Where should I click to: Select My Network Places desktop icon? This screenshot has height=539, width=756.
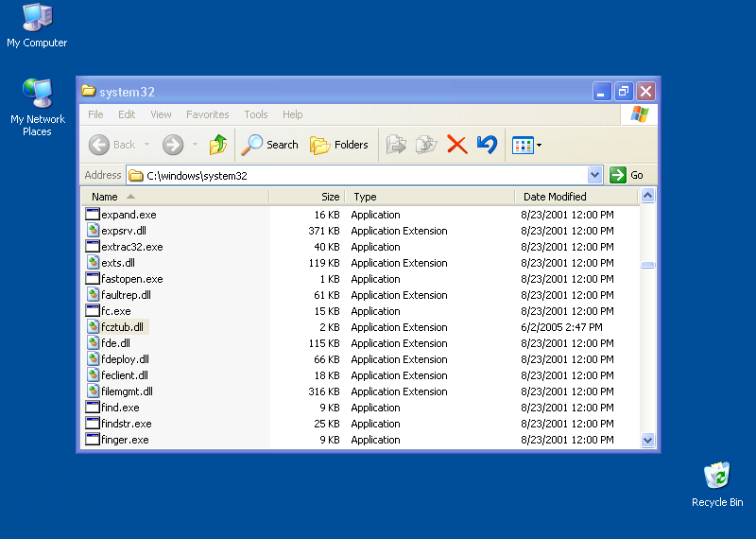pos(37,95)
